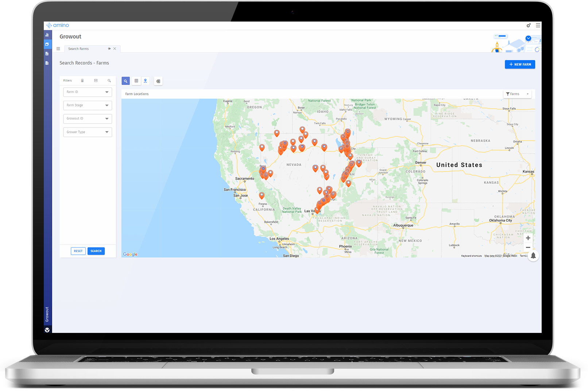
Task: Export results with the spreadsheet icon
Action: [158, 81]
